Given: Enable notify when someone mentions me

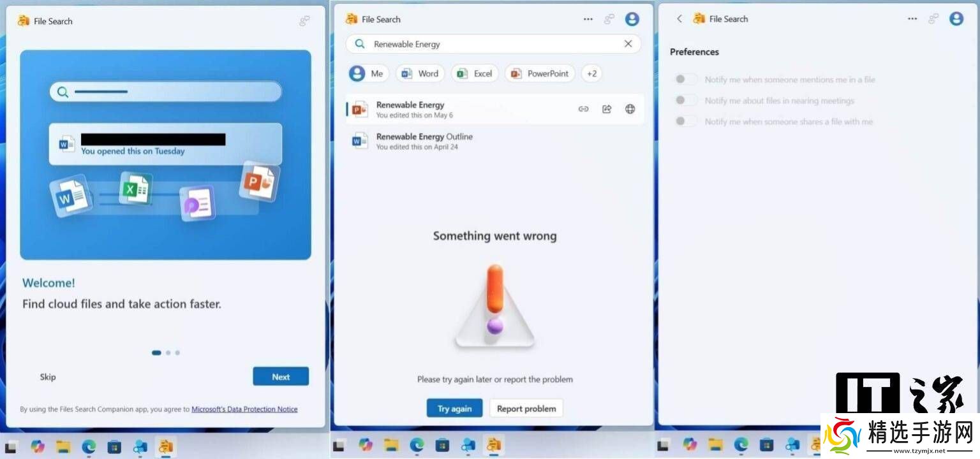Looking at the screenshot, I should click(x=686, y=80).
